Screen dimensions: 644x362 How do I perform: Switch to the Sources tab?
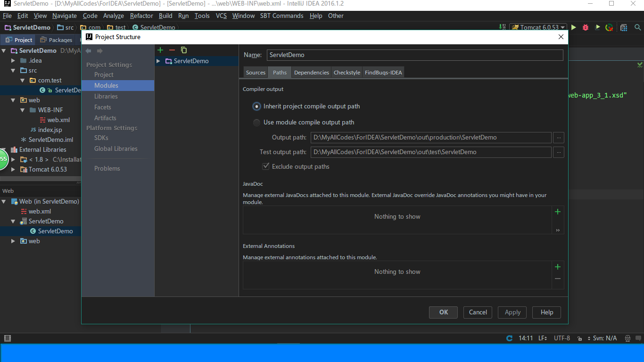[256, 72]
